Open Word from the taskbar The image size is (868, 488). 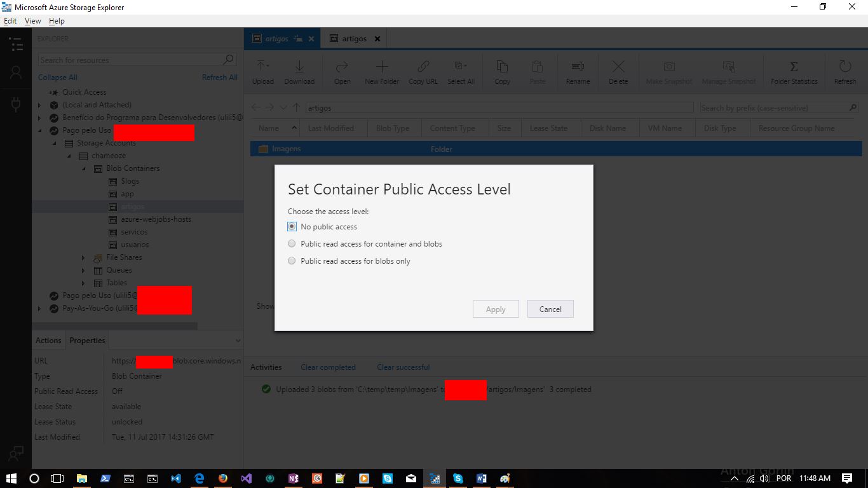pyautogui.click(x=481, y=478)
